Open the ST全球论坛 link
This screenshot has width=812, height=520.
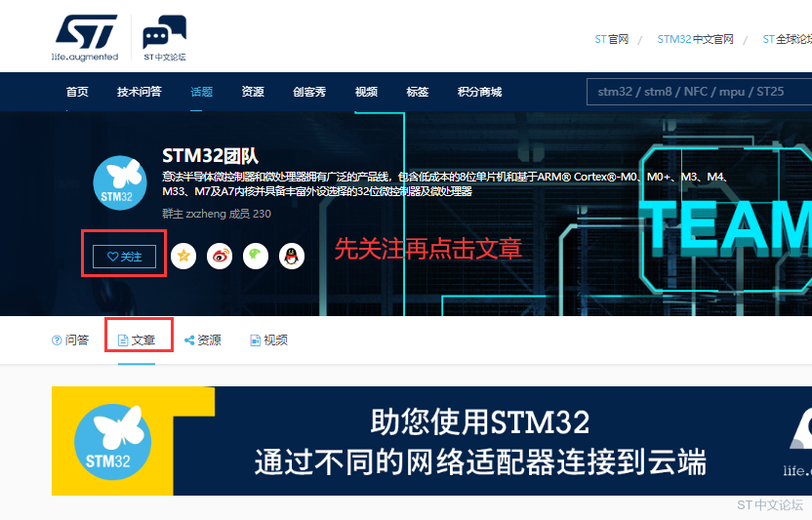click(x=788, y=39)
